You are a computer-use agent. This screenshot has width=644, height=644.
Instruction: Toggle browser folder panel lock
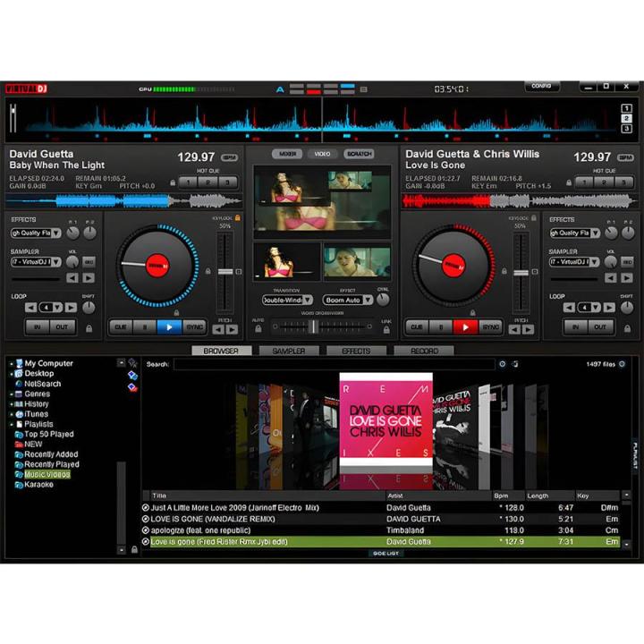click(x=134, y=549)
